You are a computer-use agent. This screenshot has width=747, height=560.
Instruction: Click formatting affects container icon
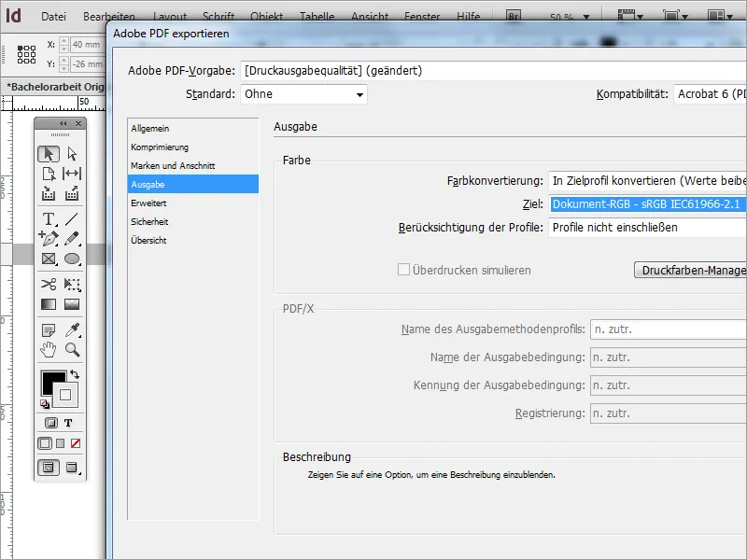(x=51, y=423)
